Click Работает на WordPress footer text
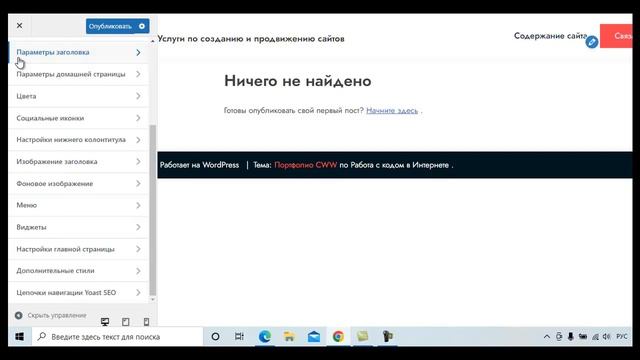640x360 pixels. point(199,165)
